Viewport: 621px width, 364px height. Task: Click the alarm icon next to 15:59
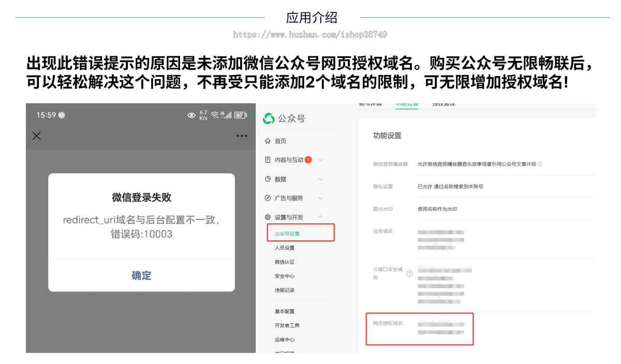pos(62,115)
